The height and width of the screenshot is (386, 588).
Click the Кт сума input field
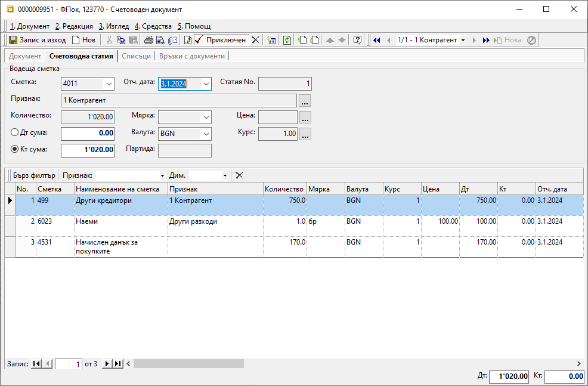point(88,150)
